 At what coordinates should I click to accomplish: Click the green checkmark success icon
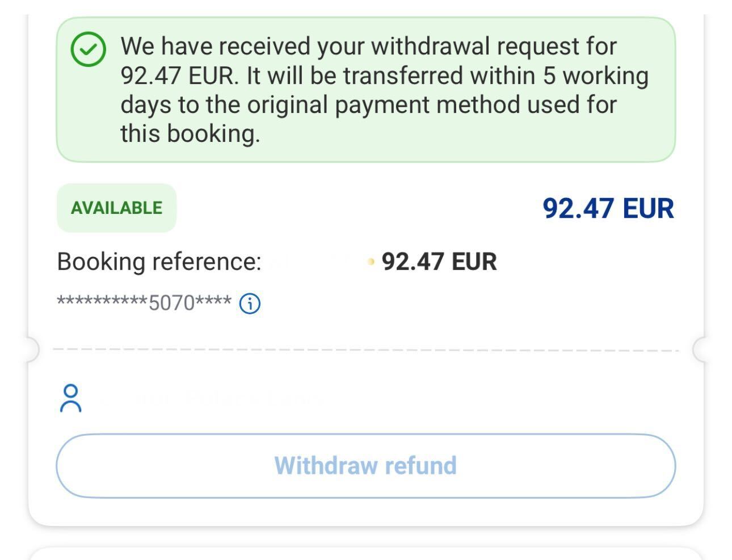[88, 49]
